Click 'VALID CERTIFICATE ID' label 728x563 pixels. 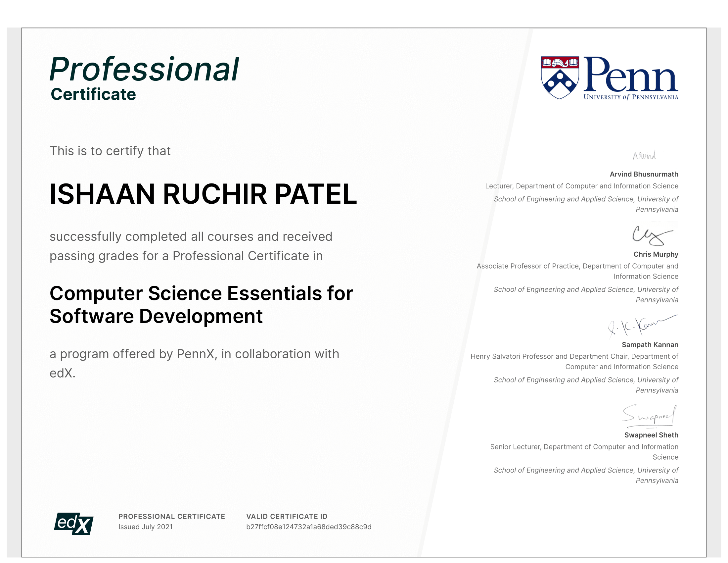coord(287,516)
